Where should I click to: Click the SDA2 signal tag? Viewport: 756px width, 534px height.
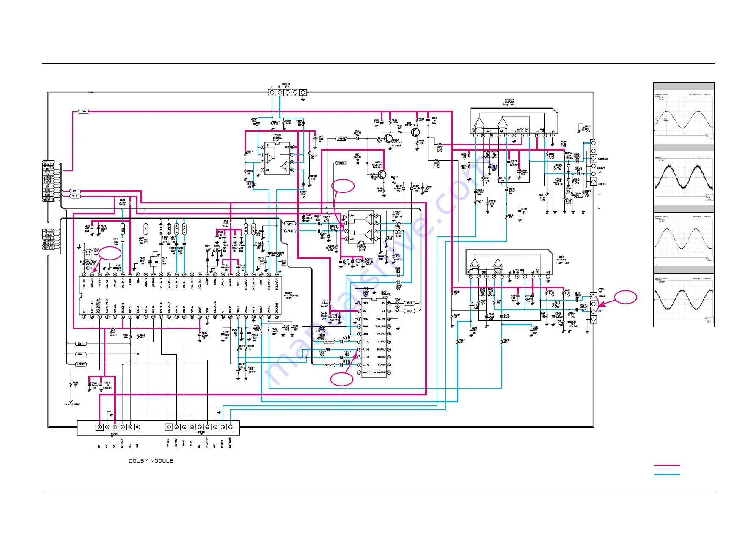pos(409,303)
